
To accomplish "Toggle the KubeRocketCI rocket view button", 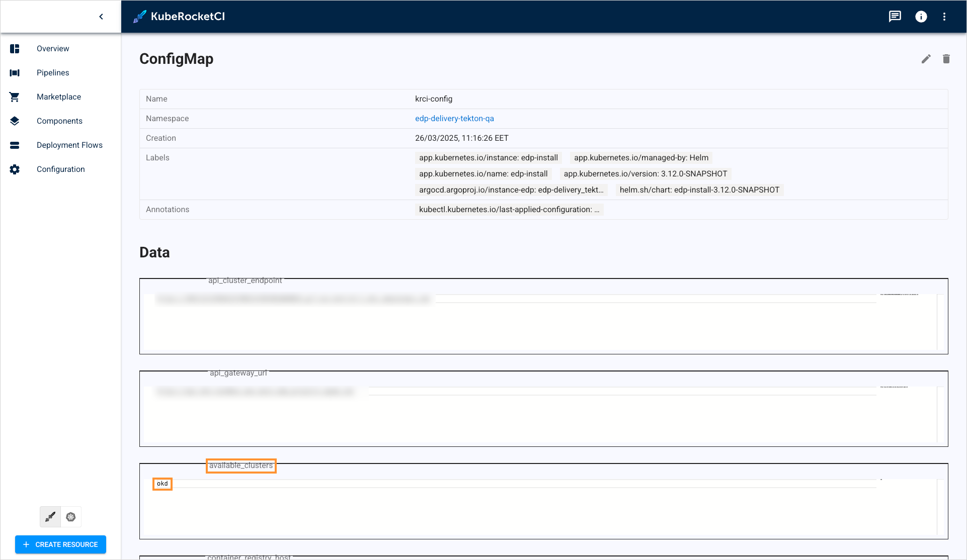I will [x=50, y=516].
